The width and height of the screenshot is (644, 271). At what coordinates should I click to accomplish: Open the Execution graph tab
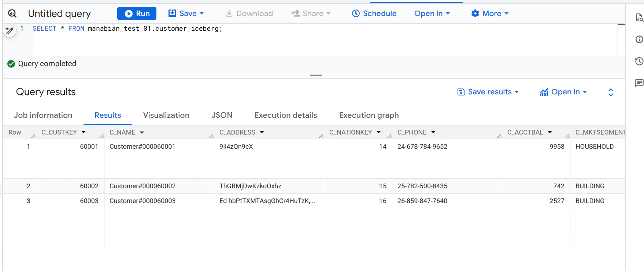pos(369,115)
